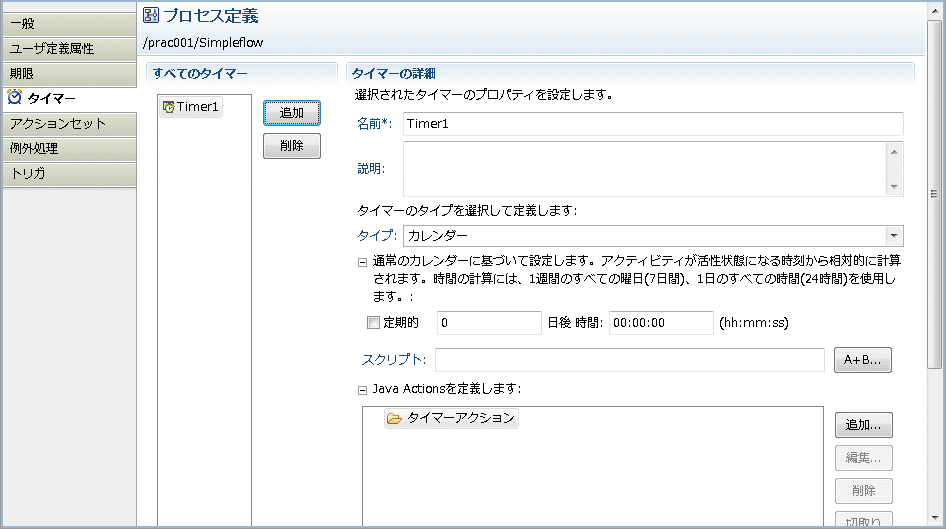Toggle the 定期的 checkbox

point(373,323)
